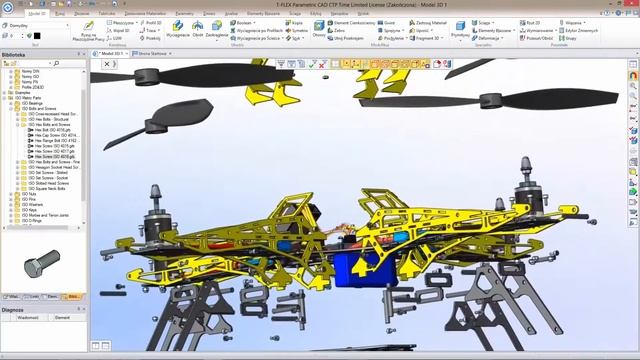Click Zastosuj Materiał tool

(428, 23)
